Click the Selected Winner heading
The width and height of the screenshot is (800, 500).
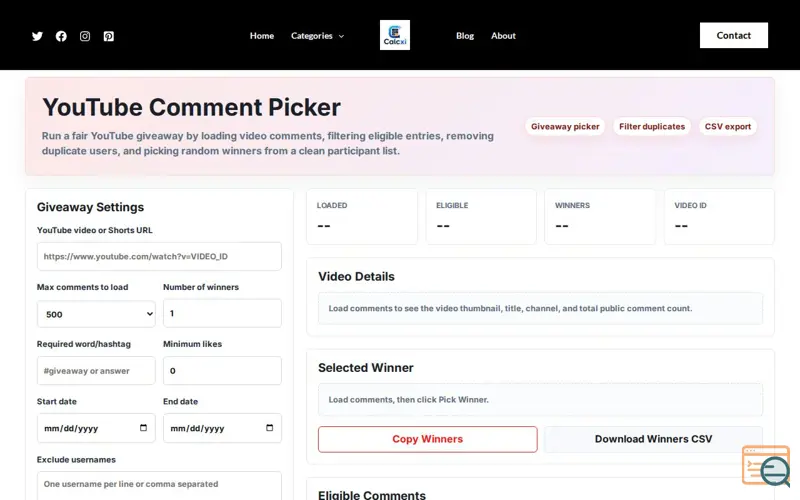[365, 368]
